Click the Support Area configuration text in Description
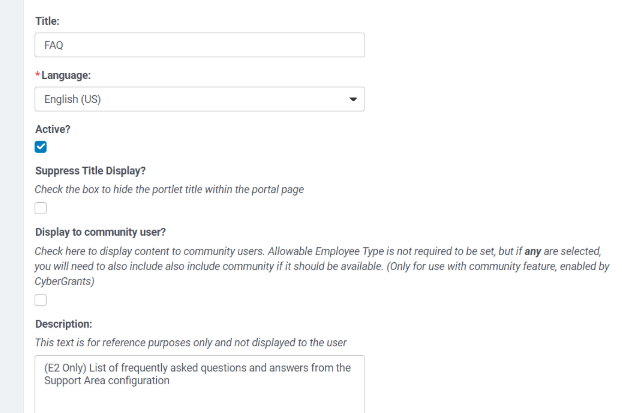 [107, 380]
